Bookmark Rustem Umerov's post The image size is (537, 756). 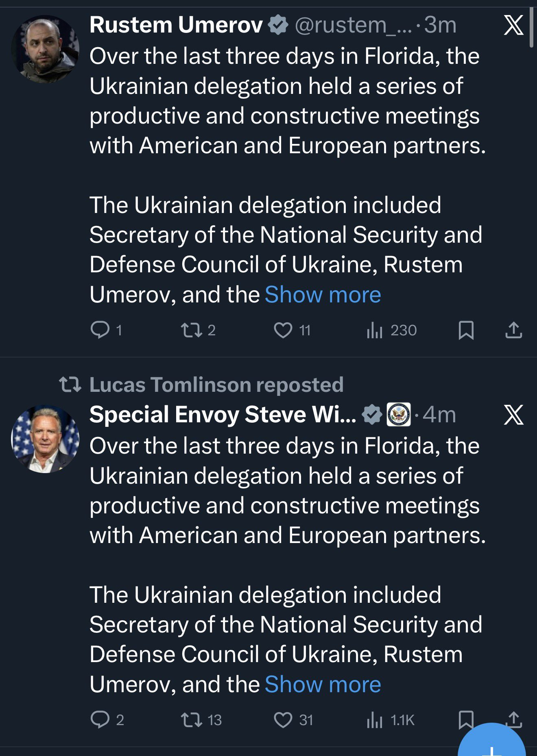coord(466,330)
